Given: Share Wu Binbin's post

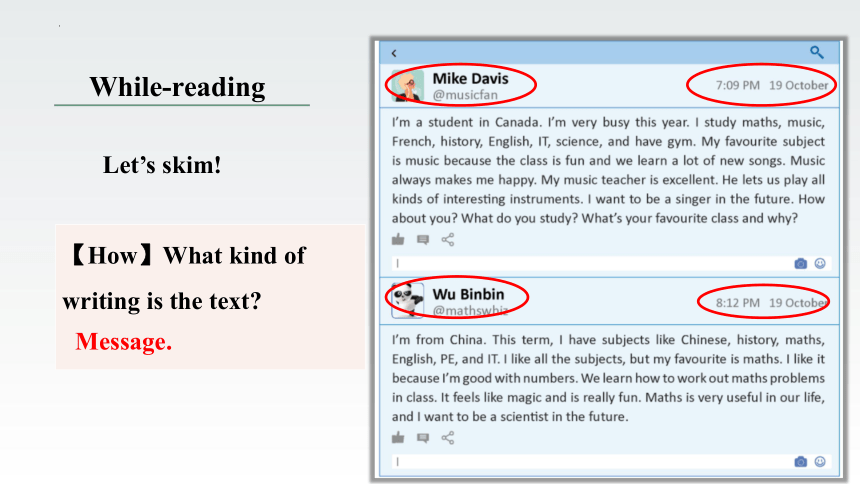Looking at the screenshot, I should pyautogui.click(x=448, y=437).
